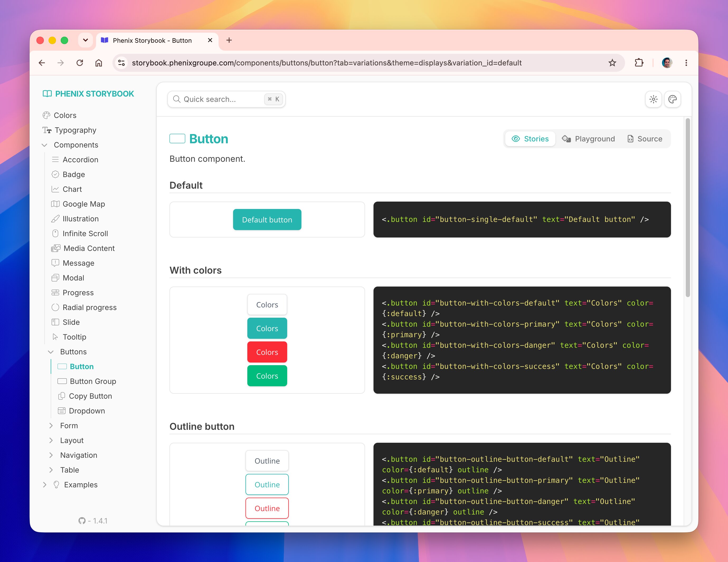This screenshot has height=562, width=728.
Task: Open a new browser tab
Action: pyautogui.click(x=229, y=40)
